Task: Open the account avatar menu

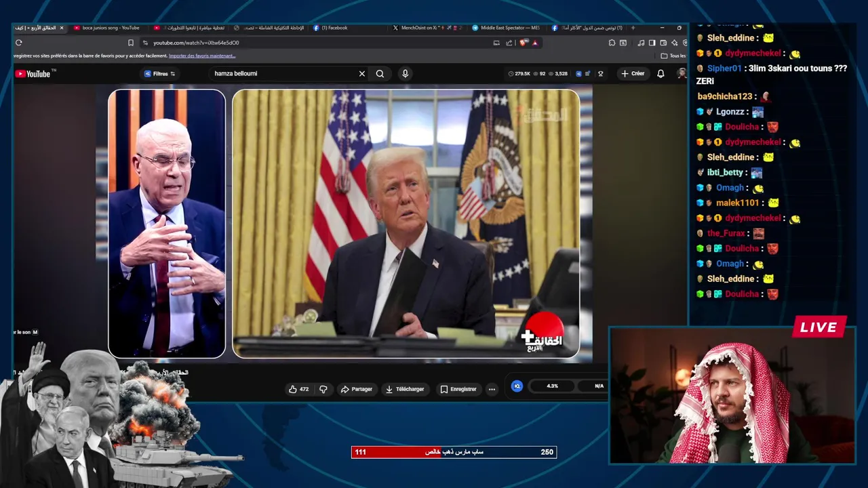Action: click(x=682, y=74)
